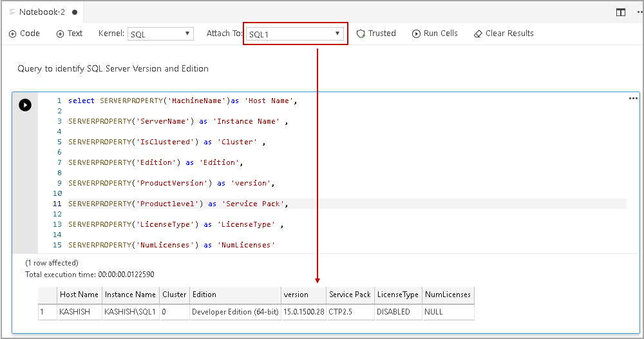Click the 15.0.1500.28 version cell
The width and height of the screenshot is (644, 339).
pos(303,312)
